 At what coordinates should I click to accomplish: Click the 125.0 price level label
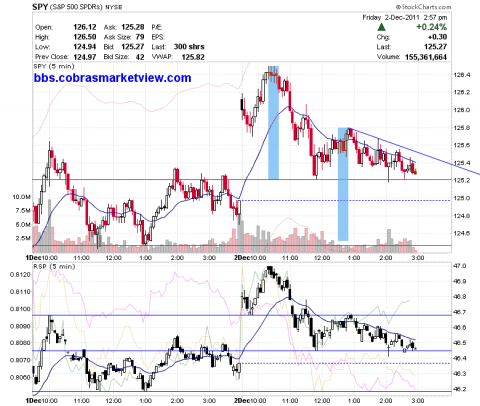coord(462,198)
